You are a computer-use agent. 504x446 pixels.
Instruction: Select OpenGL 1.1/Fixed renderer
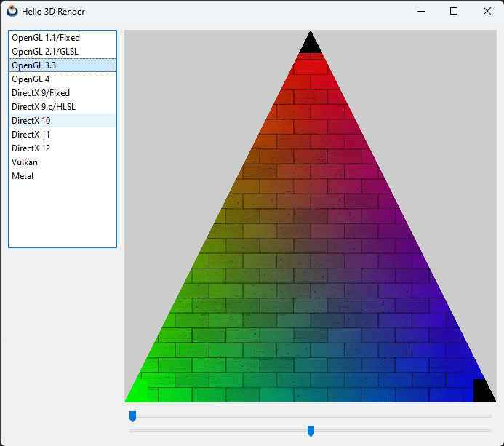[x=45, y=38]
